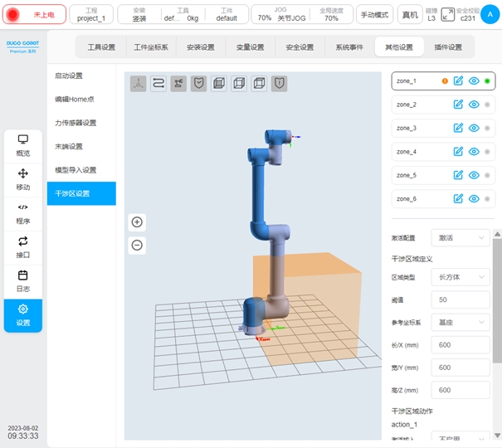Zoom out the 3D robot view

pyautogui.click(x=138, y=245)
